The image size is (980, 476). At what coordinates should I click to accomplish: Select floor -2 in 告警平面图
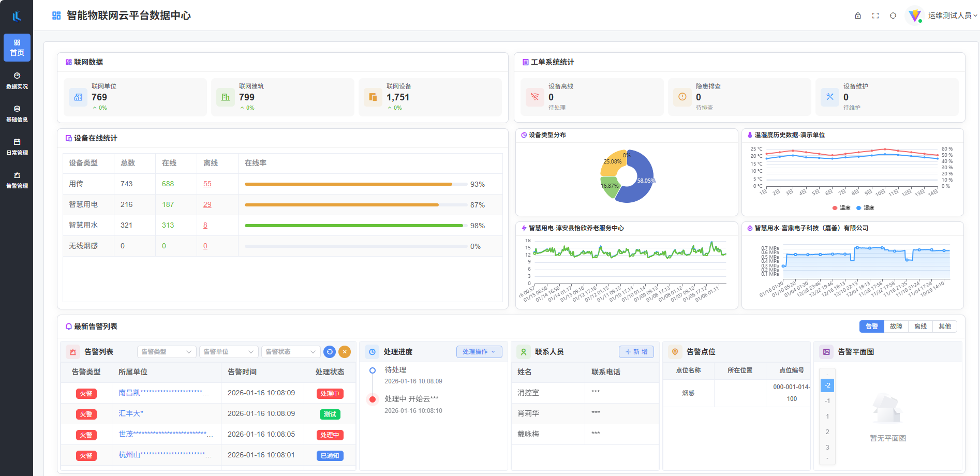click(x=827, y=385)
